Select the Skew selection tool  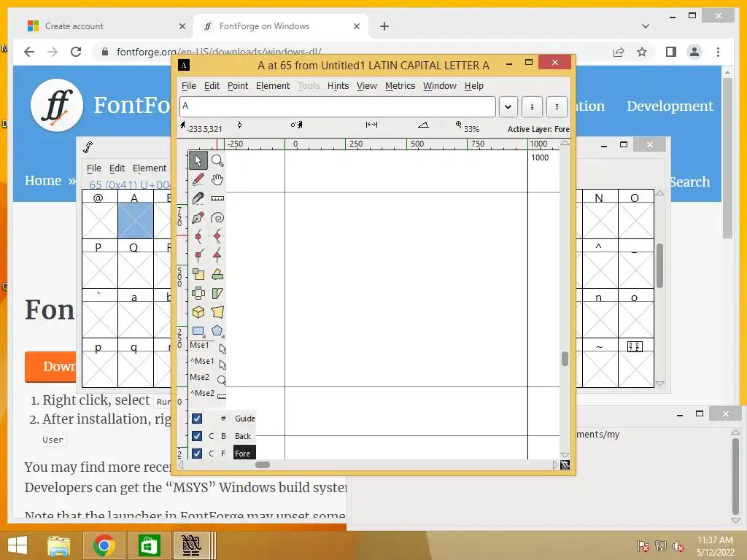[217, 293]
